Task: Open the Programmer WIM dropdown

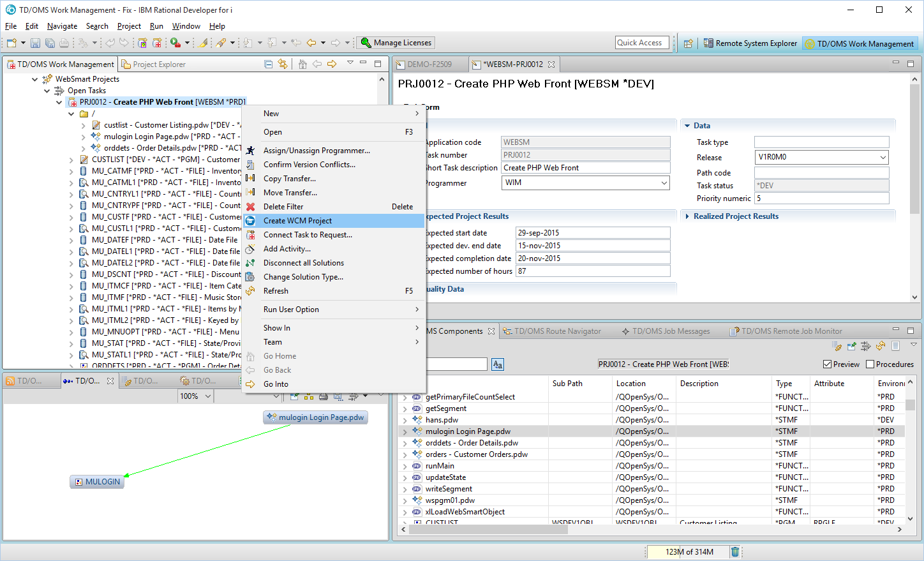Action: click(664, 183)
